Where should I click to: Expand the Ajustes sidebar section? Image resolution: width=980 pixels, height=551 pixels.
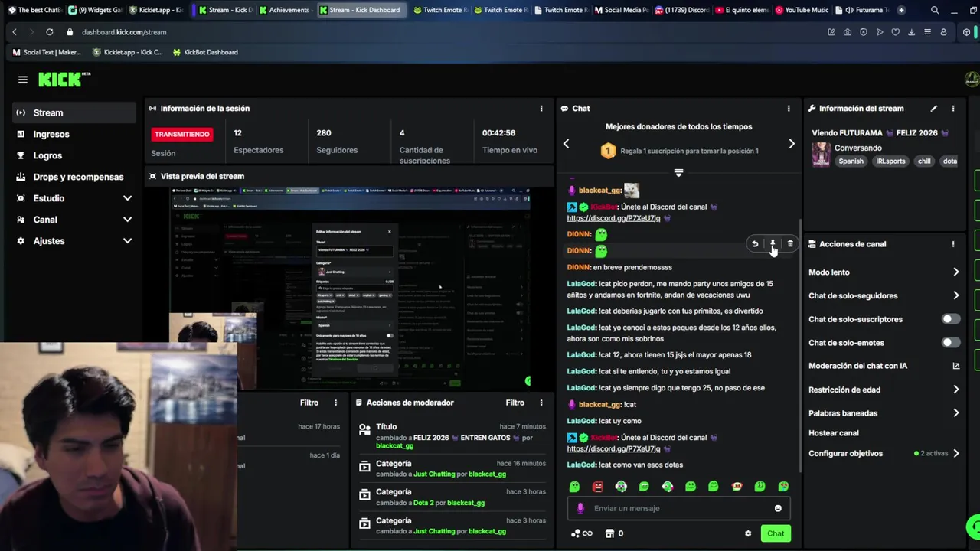click(x=74, y=241)
